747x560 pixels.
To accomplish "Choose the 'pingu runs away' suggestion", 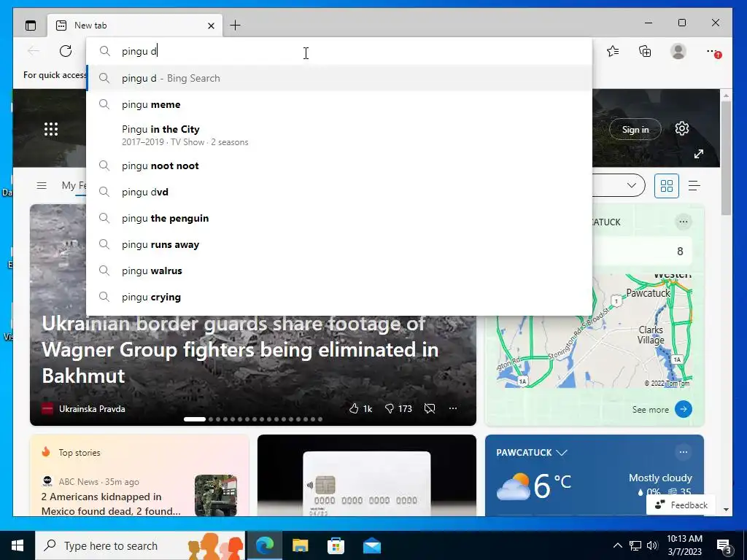I will [x=339, y=244].
